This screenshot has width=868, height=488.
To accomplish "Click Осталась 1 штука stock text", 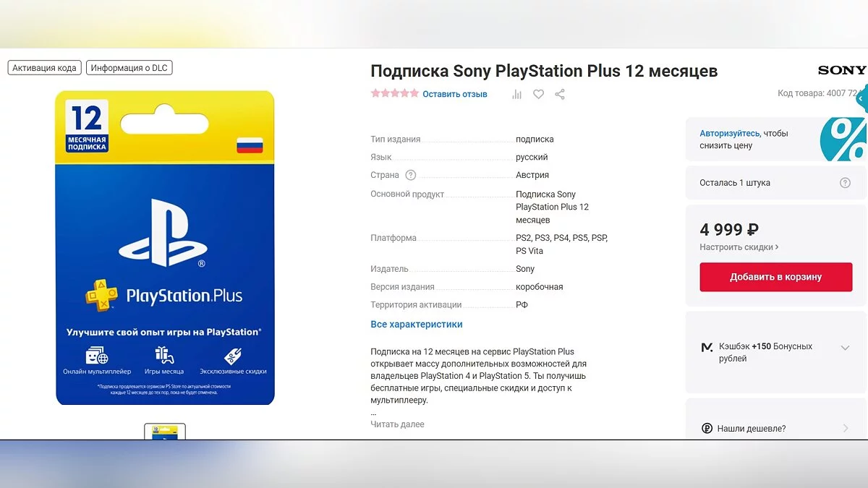I will click(735, 183).
